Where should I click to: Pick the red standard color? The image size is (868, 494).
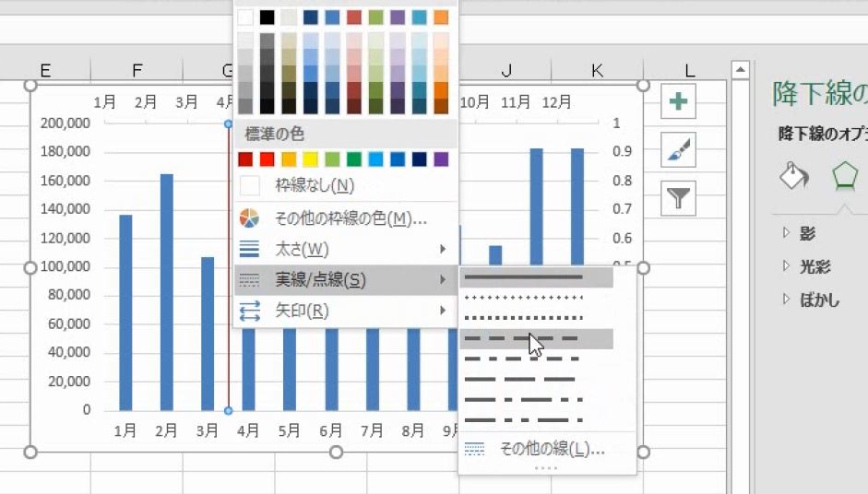[267, 159]
